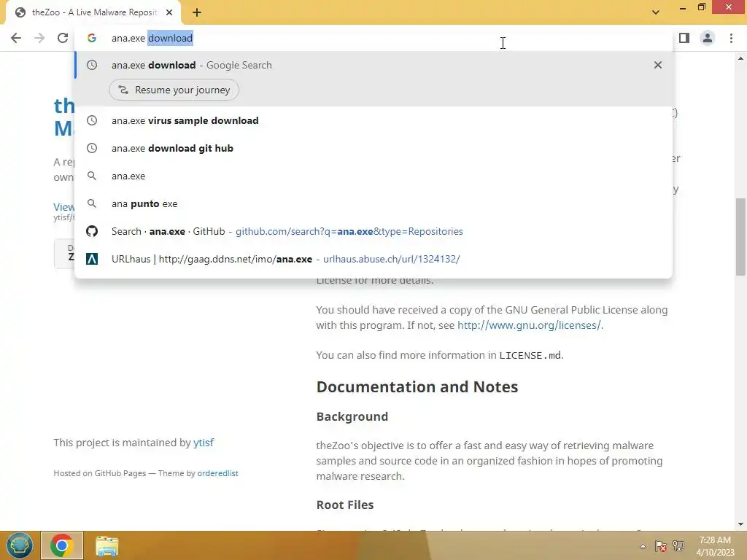Click the 'LICENSE.md' code text
This screenshot has height=560, width=747.
pos(530,356)
